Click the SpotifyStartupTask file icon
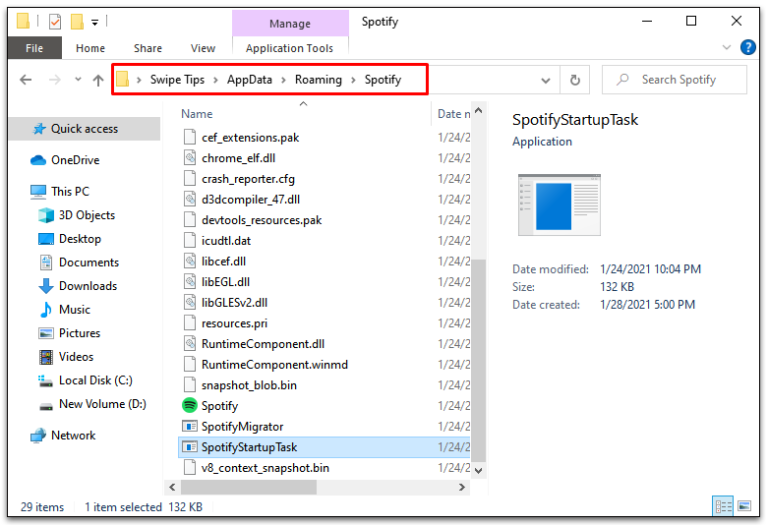The width and height of the screenshot is (768, 525). click(190, 447)
